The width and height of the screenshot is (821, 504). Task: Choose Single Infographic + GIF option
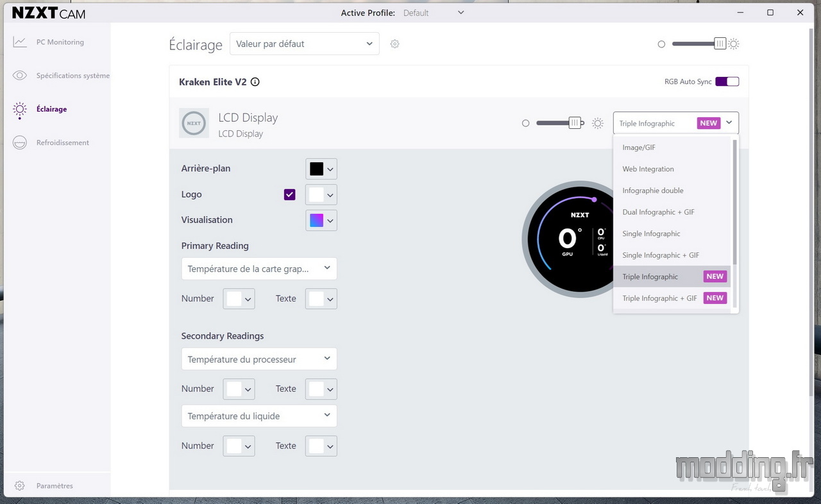pyautogui.click(x=672, y=255)
